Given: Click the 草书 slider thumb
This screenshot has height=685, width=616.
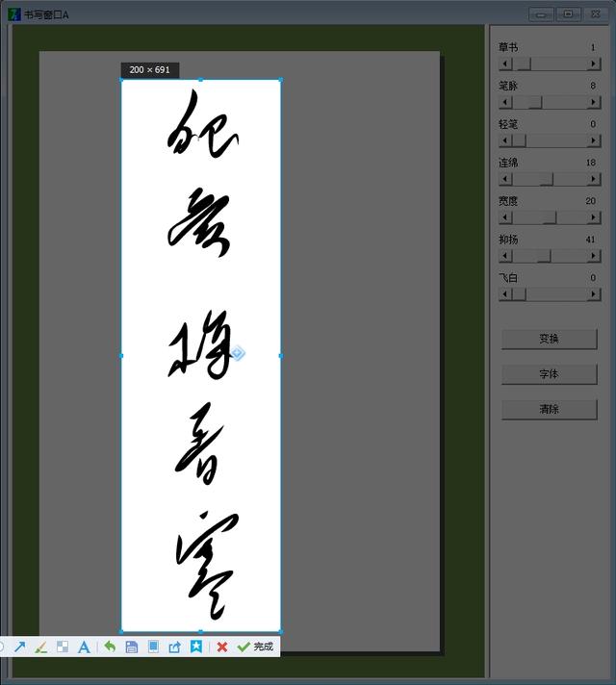Looking at the screenshot, I should click(524, 63).
